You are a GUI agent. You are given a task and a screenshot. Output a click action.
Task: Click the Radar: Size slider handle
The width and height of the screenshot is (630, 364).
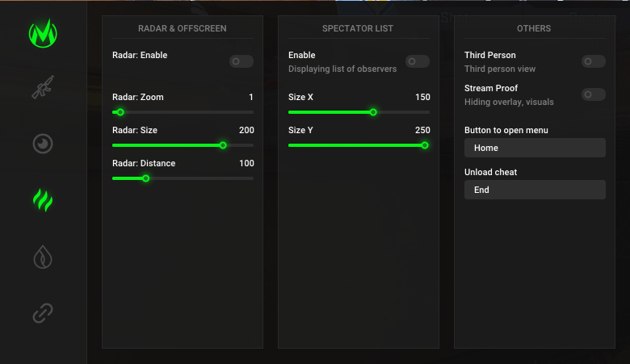click(223, 145)
